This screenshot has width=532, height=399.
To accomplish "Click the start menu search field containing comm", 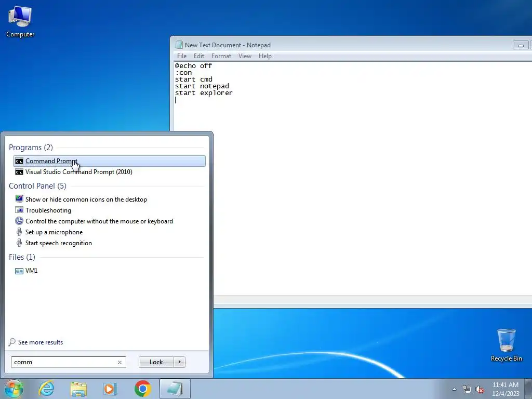I will coord(69,362).
